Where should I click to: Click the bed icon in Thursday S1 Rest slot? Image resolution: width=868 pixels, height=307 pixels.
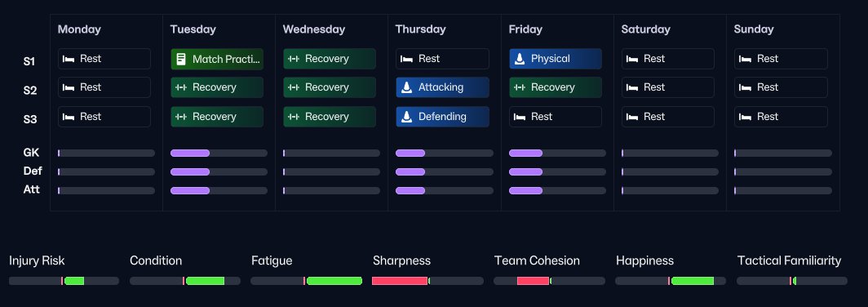click(407, 59)
